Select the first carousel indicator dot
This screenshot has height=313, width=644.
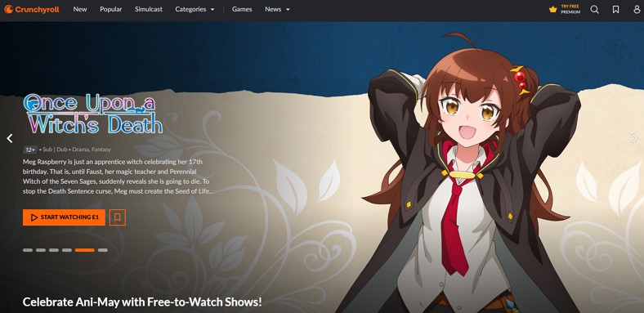[x=28, y=250]
